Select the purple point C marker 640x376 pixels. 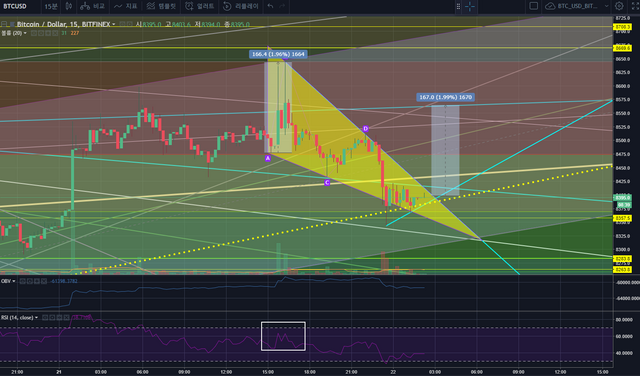coord(327,182)
